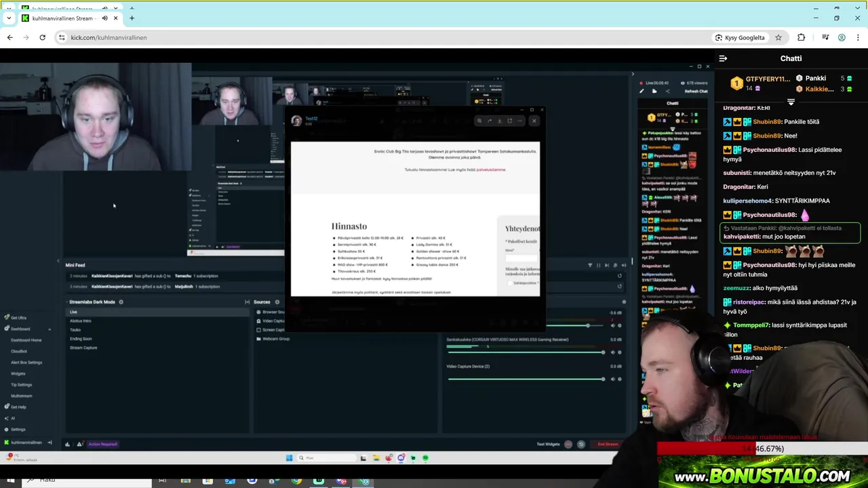Click the gear icon beside Sources
The width and height of the screenshot is (868, 488).
pos(277,302)
